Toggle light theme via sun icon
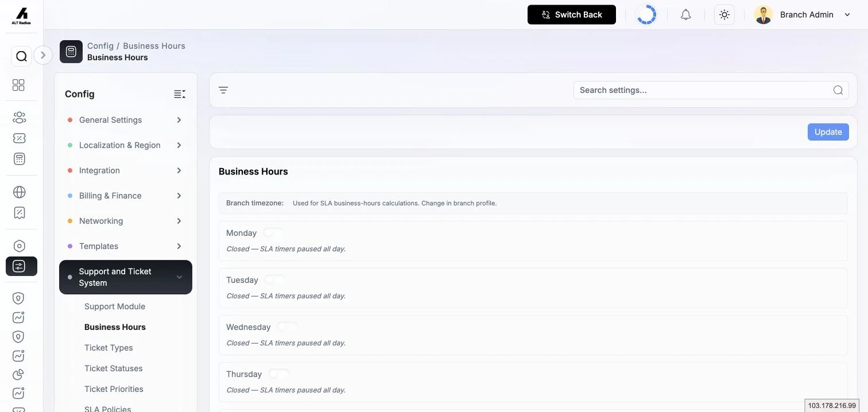 (x=724, y=15)
